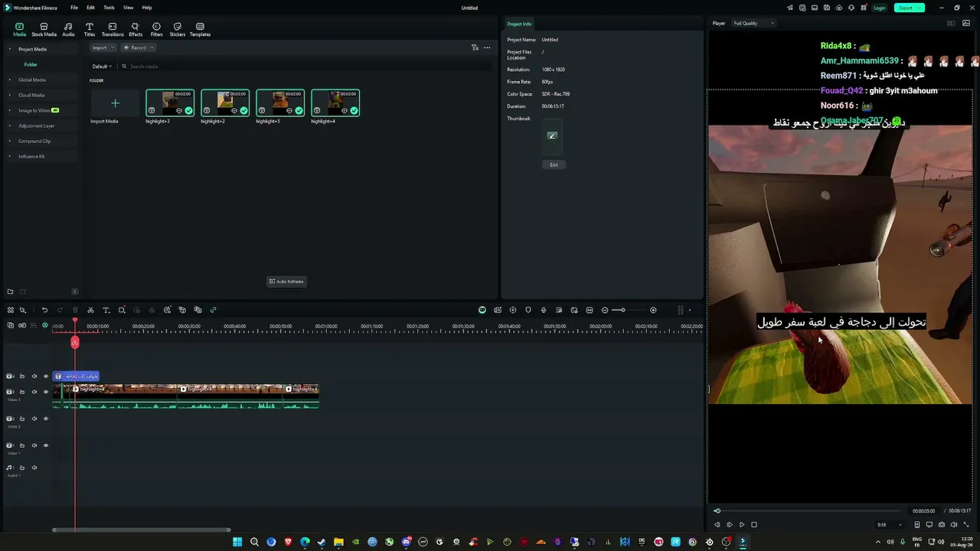Hide the Video 3 track
The height and width of the screenshot is (551, 980).
46,392
